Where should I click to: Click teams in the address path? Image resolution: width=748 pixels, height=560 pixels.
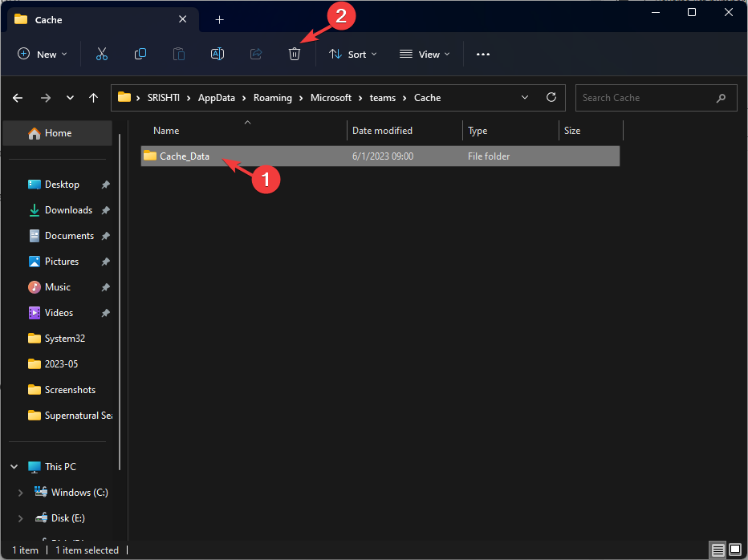pyautogui.click(x=383, y=98)
